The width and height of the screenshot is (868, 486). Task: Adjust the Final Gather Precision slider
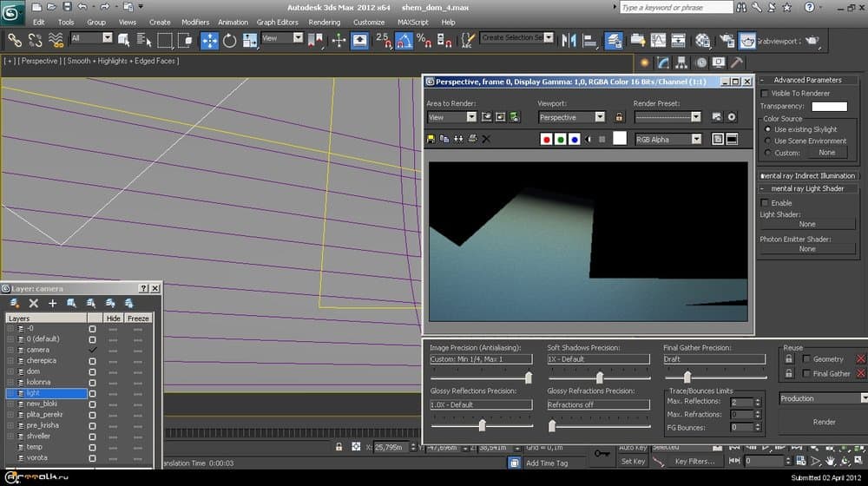click(687, 377)
